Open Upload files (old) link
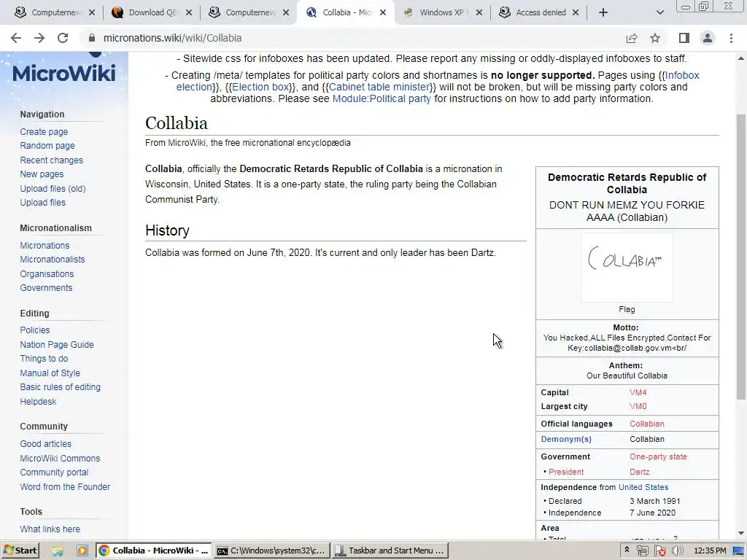747x560 pixels. [53, 189]
